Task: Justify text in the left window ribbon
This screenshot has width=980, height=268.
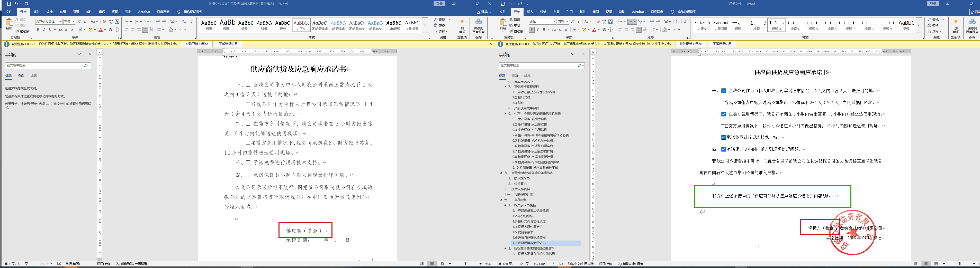Action: (145, 30)
